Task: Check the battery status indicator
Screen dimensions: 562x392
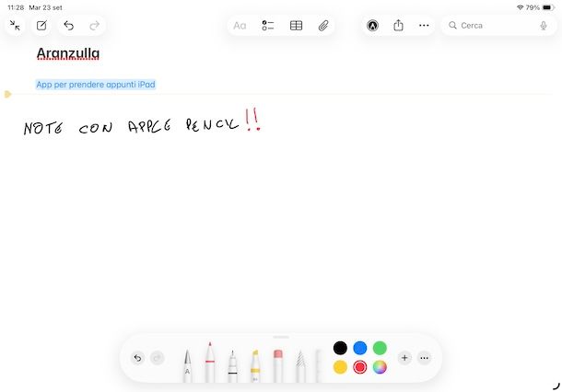Action: 548,7
